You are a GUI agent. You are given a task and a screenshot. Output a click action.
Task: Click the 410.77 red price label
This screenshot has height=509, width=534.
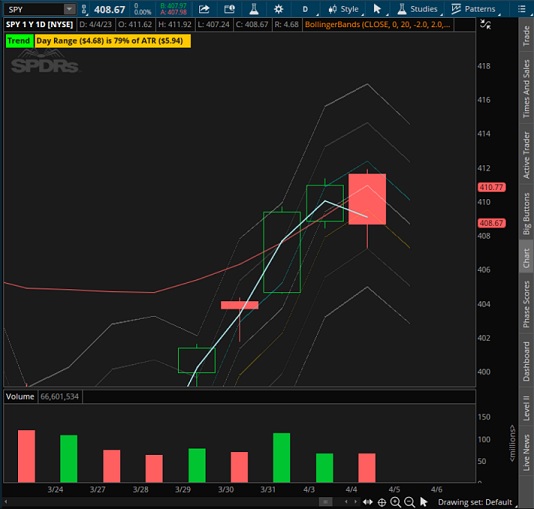[x=491, y=187]
